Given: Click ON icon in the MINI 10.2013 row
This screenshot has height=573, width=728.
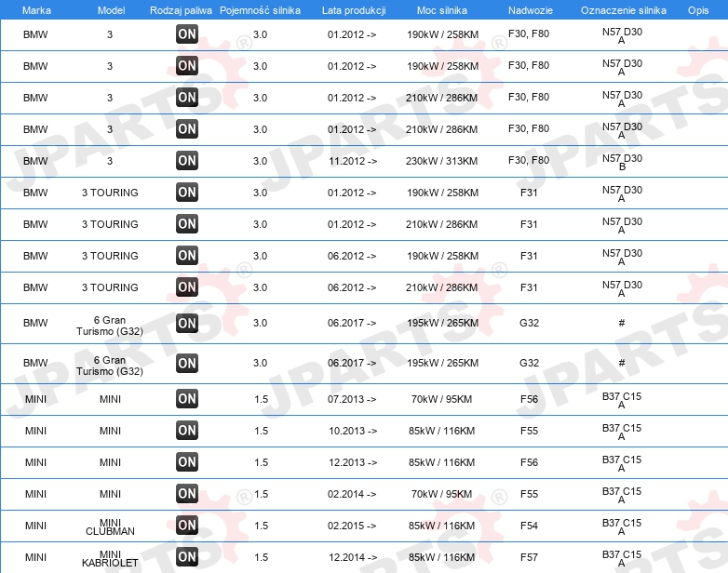Looking at the screenshot, I should coord(187,430).
